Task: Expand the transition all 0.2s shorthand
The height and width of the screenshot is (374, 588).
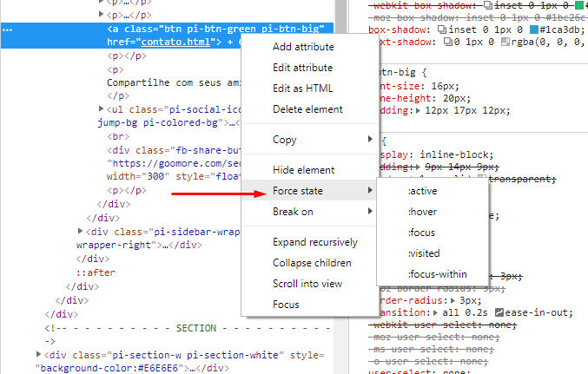Action: coord(435,312)
